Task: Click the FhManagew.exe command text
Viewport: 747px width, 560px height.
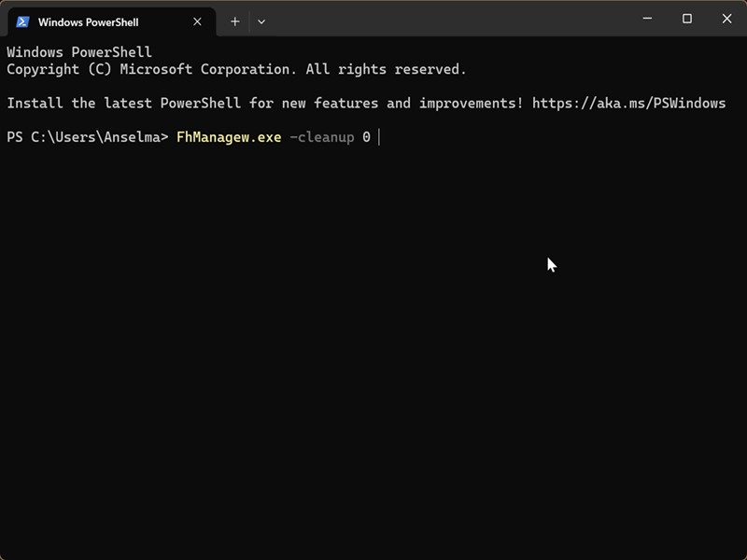Action: click(229, 137)
